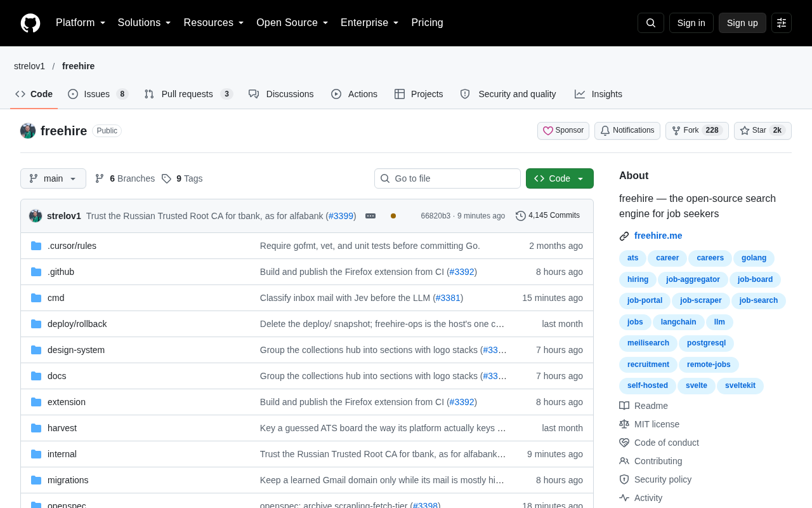The height and width of the screenshot is (508, 812).
Task: Click the strelov1 avatar beside the freehire title
Action: tap(28, 131)
